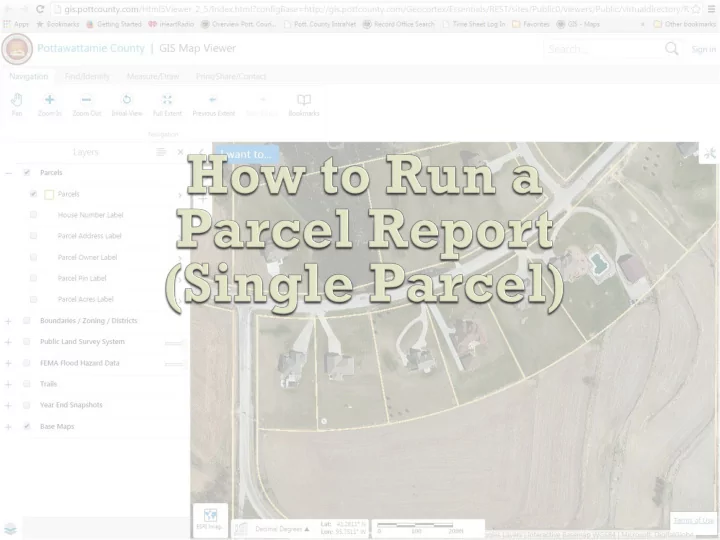Viewport: 720px width, 540px height.
Task: Go to Previous Extent
Action: click(x=214, y=105)
